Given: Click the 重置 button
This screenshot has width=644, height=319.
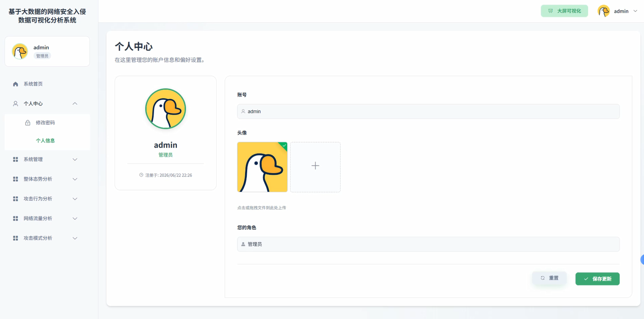Looking at the screenshot, I should 549,278.
